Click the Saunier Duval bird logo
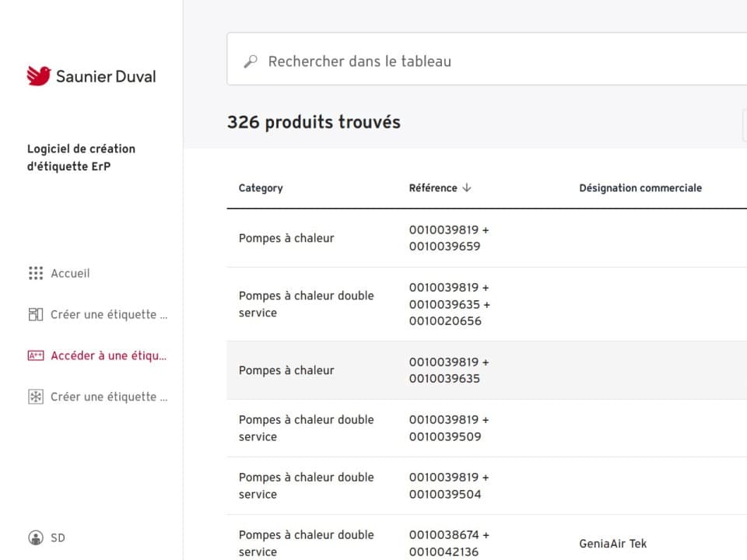The height and width of the screenshot is (560, 747). pos(38,75)
